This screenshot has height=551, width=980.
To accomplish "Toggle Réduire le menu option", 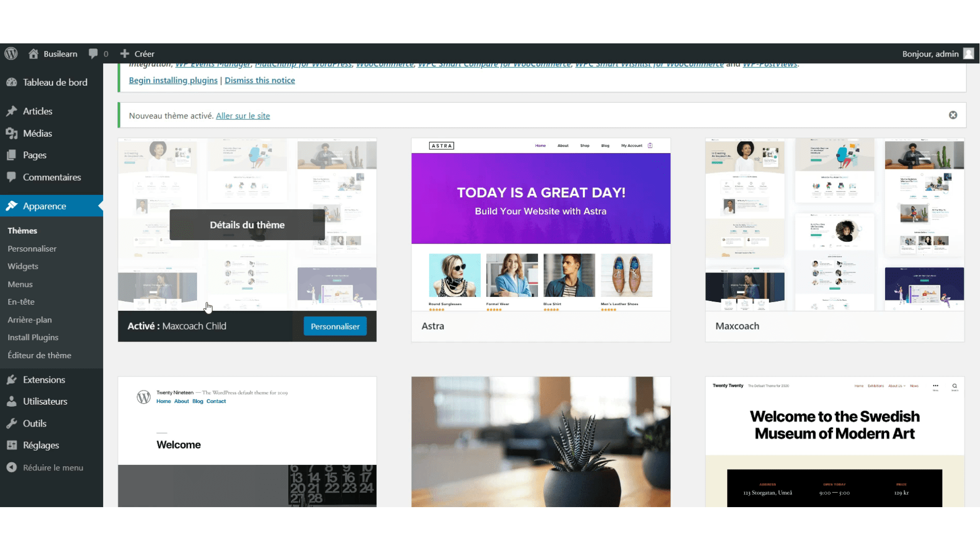I will (53, 467).
